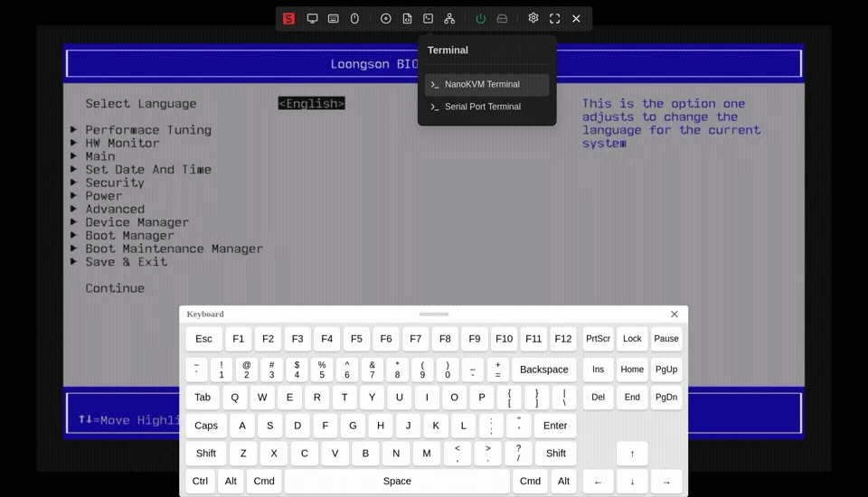The height and width of the screenshot is (497, 868).
Task: Click the terminal toolbar icon
Action: click(428, 19)
